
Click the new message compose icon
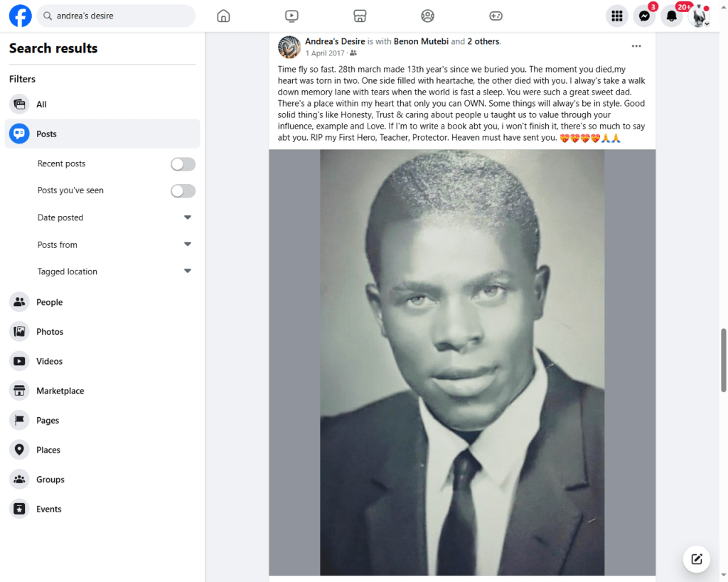click(697, 559)
